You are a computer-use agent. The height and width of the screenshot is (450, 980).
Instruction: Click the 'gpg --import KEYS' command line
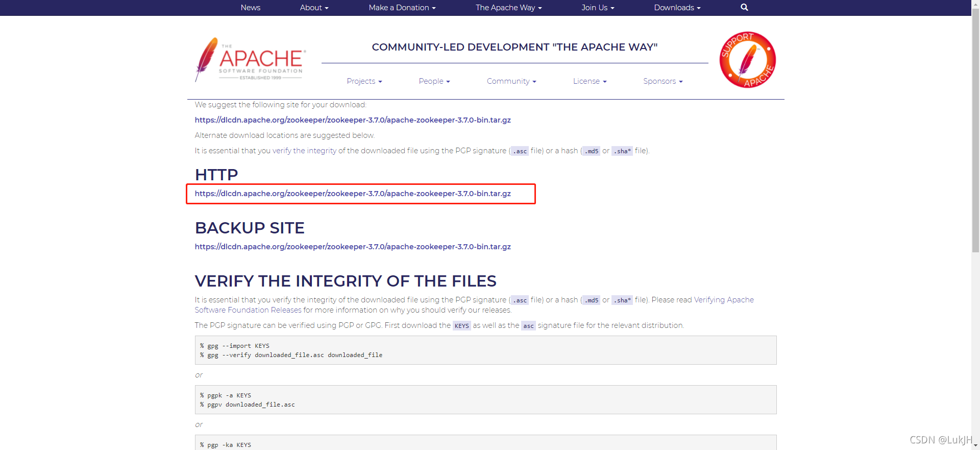pyautogui.click(x=235, y=346)
